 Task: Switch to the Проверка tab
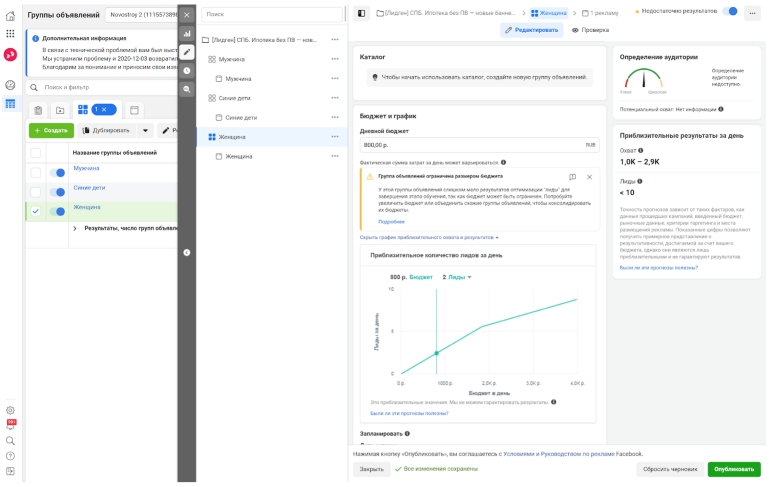click(x=590, y=30)
